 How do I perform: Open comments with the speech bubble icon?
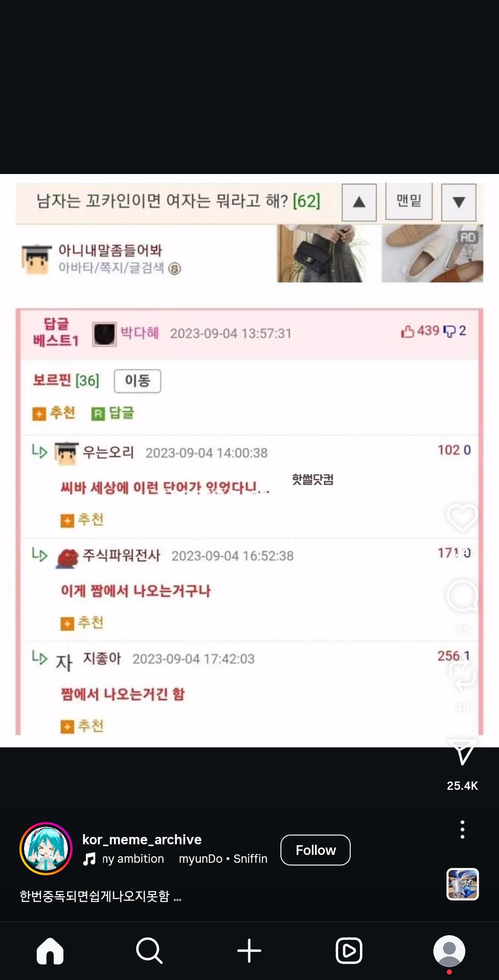point(462,596)
